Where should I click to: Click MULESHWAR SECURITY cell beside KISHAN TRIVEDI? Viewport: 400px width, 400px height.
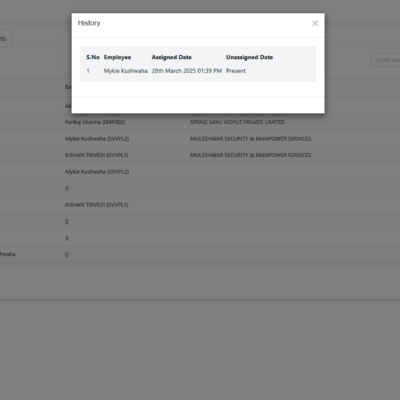(x=250, y=155)
